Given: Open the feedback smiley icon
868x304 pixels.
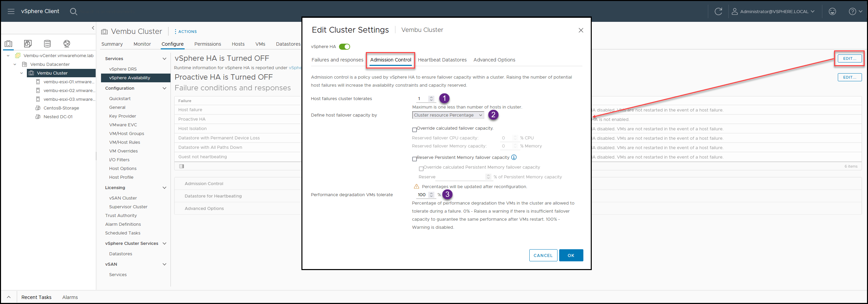Looking at the screenshot, I should tap(832, 11).
